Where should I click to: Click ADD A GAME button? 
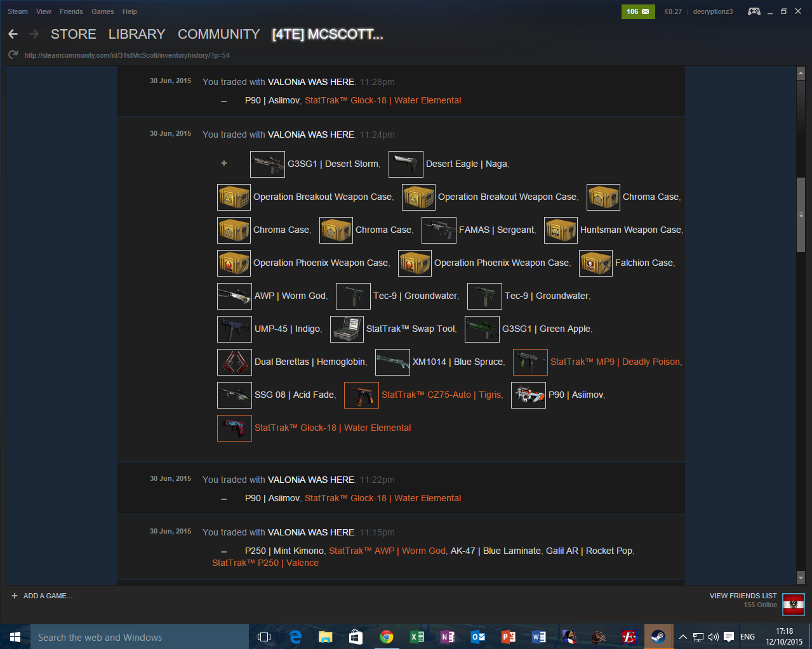(x=42, y=596)
